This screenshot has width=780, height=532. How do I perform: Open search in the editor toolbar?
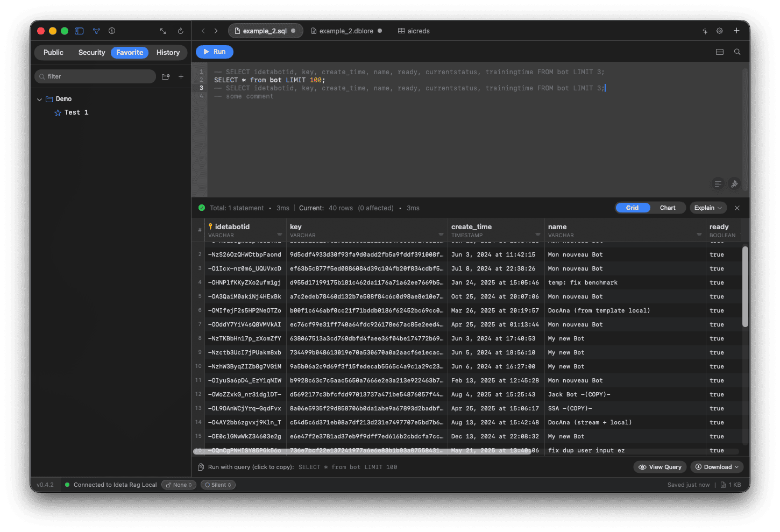tap(738, 52)
